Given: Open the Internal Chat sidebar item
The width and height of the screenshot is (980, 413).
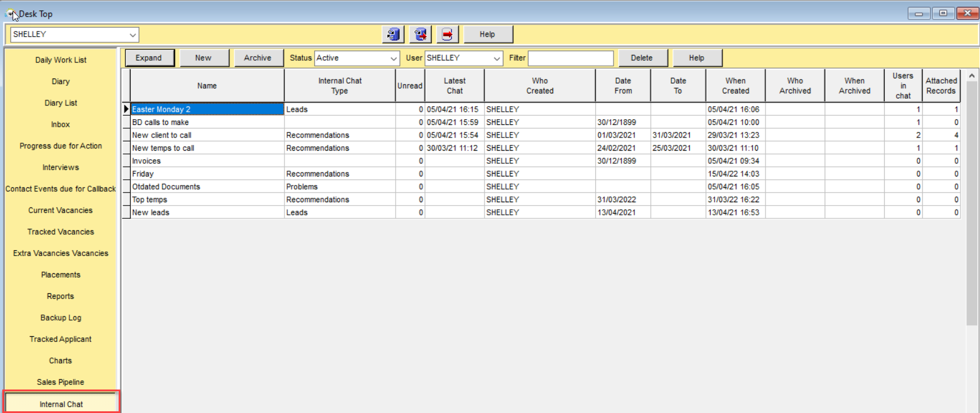Looking at the screenshot, I should coord(61,404).
